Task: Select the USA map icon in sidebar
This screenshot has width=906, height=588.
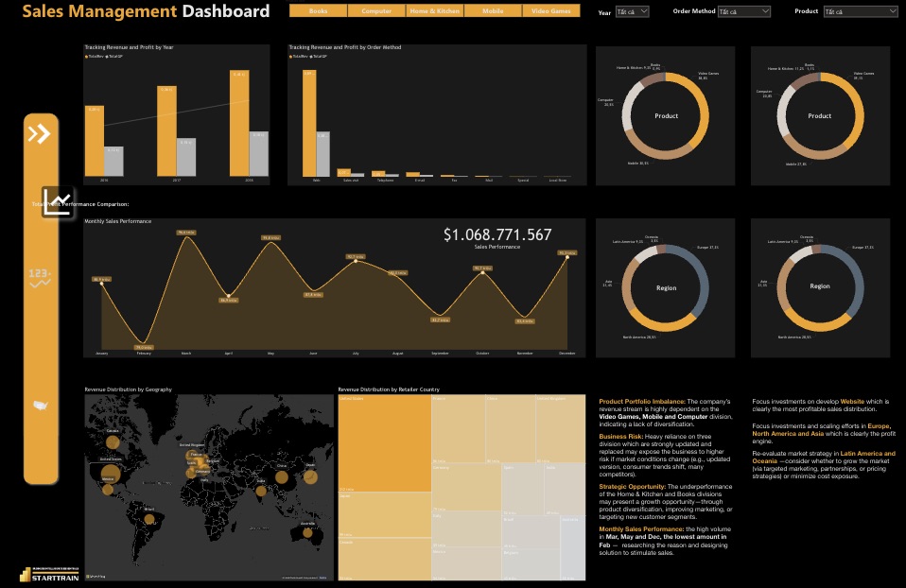Action: [x=40, y=405]
